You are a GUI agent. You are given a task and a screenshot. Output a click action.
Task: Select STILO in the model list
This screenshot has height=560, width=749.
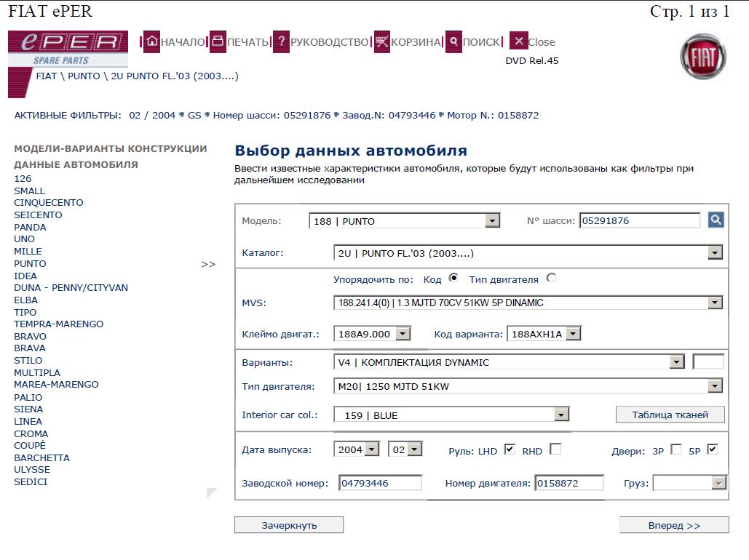pos(28,361)
